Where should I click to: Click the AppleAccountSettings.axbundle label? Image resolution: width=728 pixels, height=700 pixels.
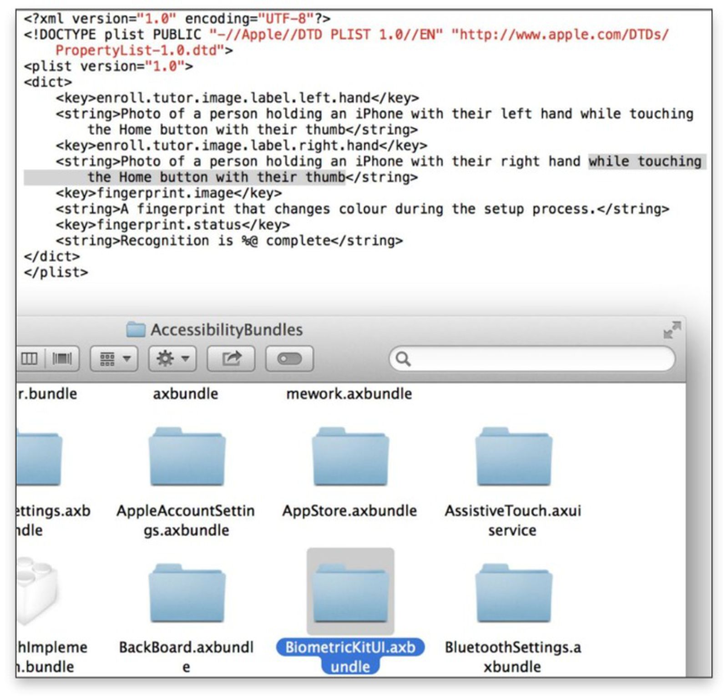186,520
